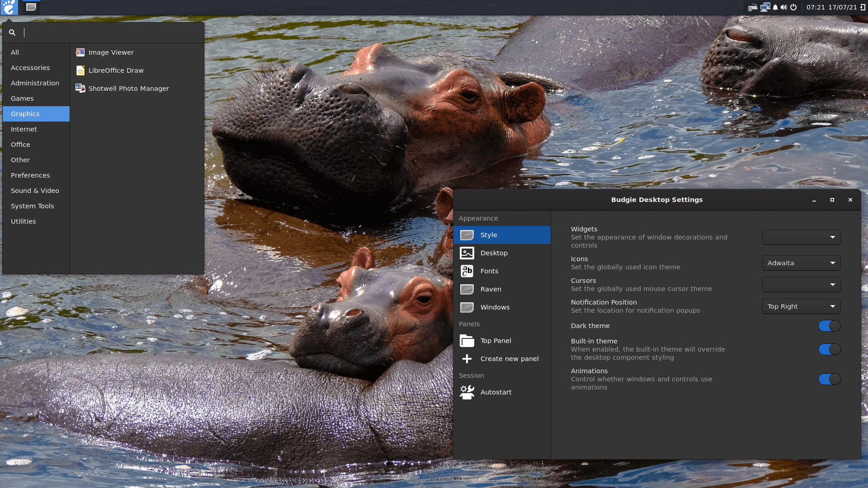Maximize the Budgie Desktop Settings window
This screenshot has height=488, width=868.
tap(832, 200)
